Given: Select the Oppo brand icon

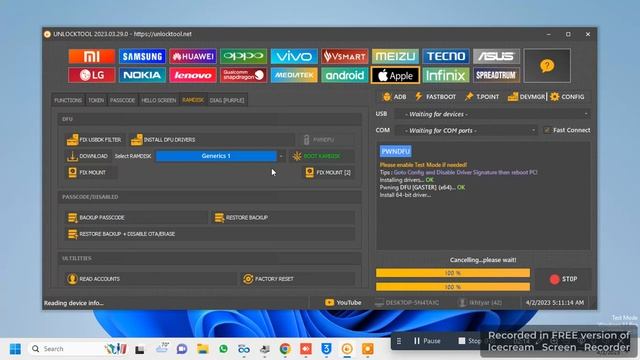Looking at the screenshot, I should pos(243,56).
